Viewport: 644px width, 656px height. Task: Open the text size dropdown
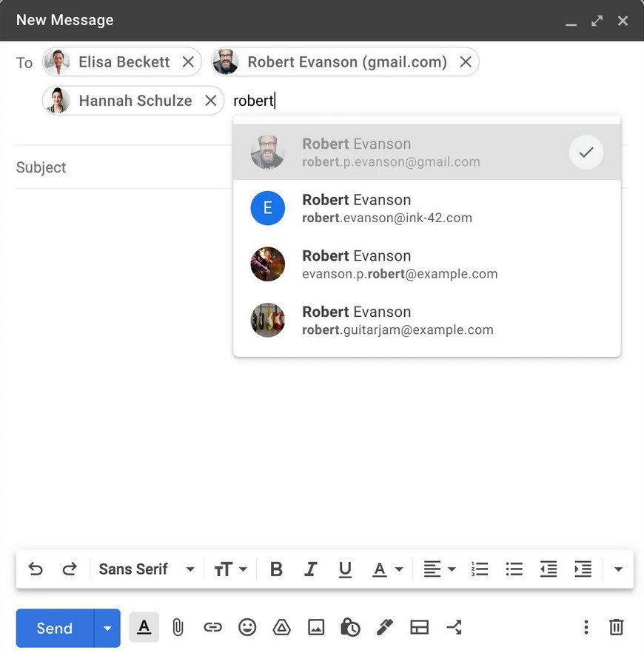231,569
